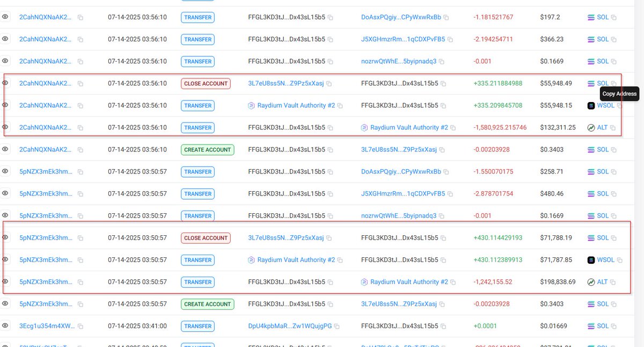
Task: Click the Raydium logo on the +430.112389913 row
Action: pyautogui.click(x=252, y=259)
